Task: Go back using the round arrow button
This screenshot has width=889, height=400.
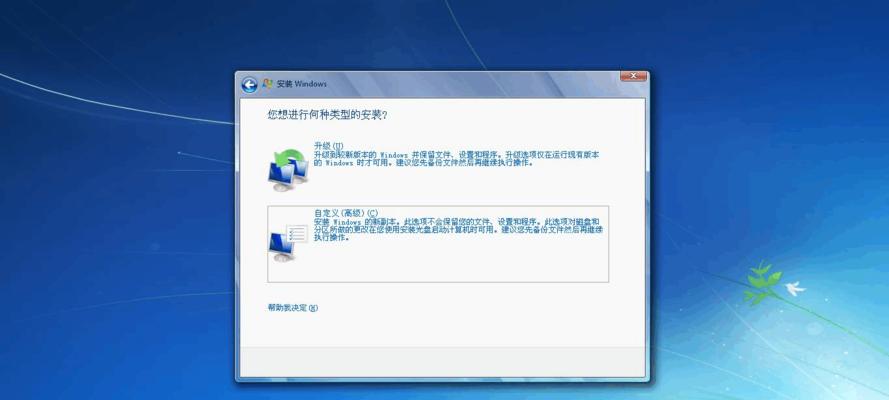Action: (249, 85)
